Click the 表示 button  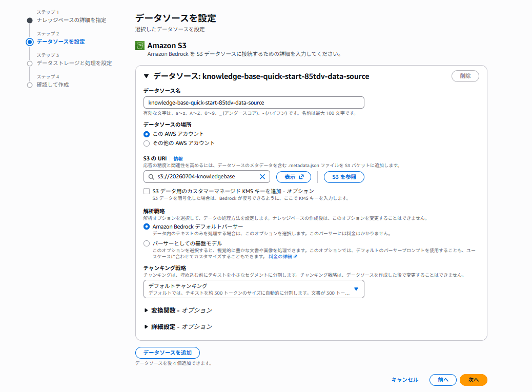(x=294, y=177)
